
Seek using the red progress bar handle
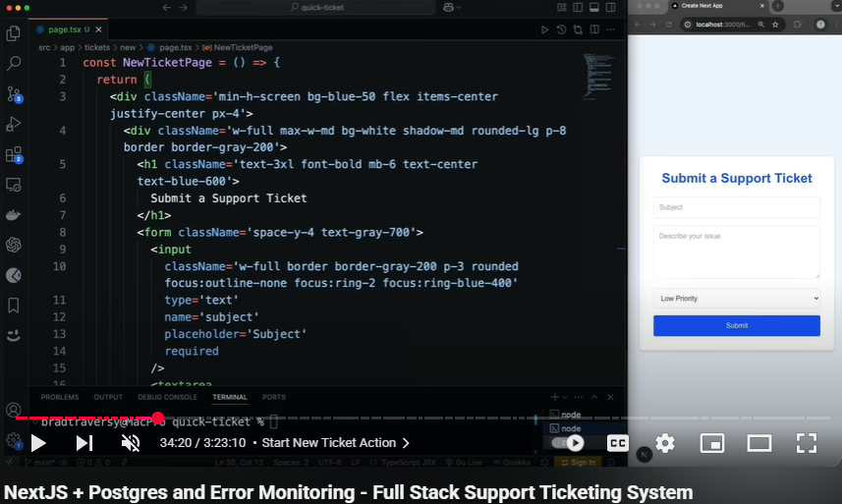pyautogui.click(x=158, y=419)
